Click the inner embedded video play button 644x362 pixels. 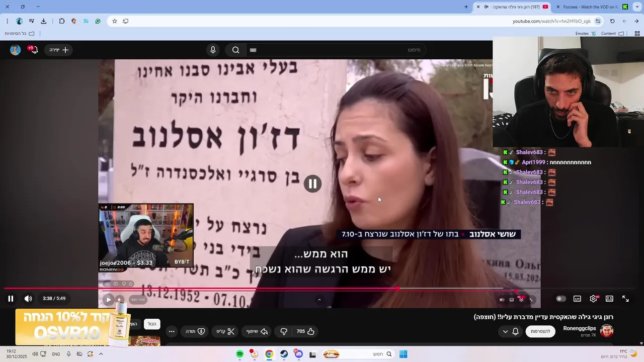[x=108, y=300]
